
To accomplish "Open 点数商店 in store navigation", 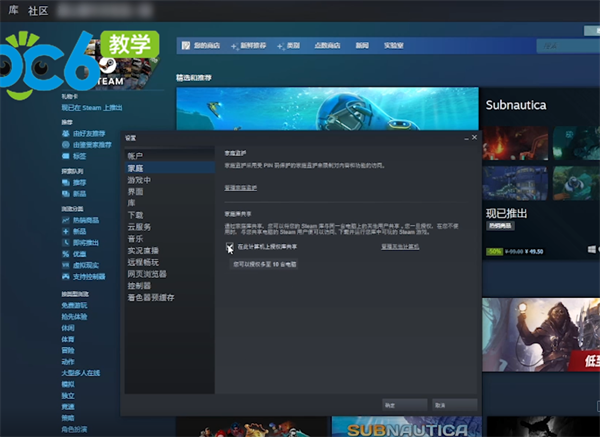I will point(327,46).
